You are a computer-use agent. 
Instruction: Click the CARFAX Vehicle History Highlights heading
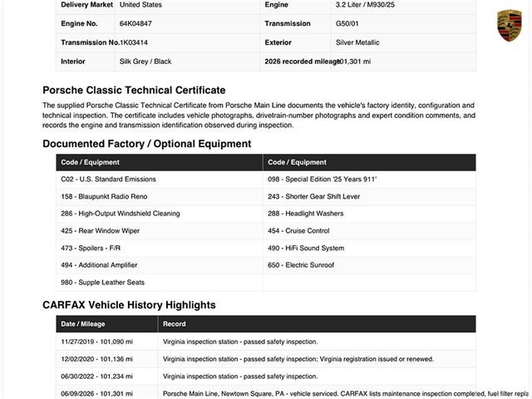pos(129,305)
